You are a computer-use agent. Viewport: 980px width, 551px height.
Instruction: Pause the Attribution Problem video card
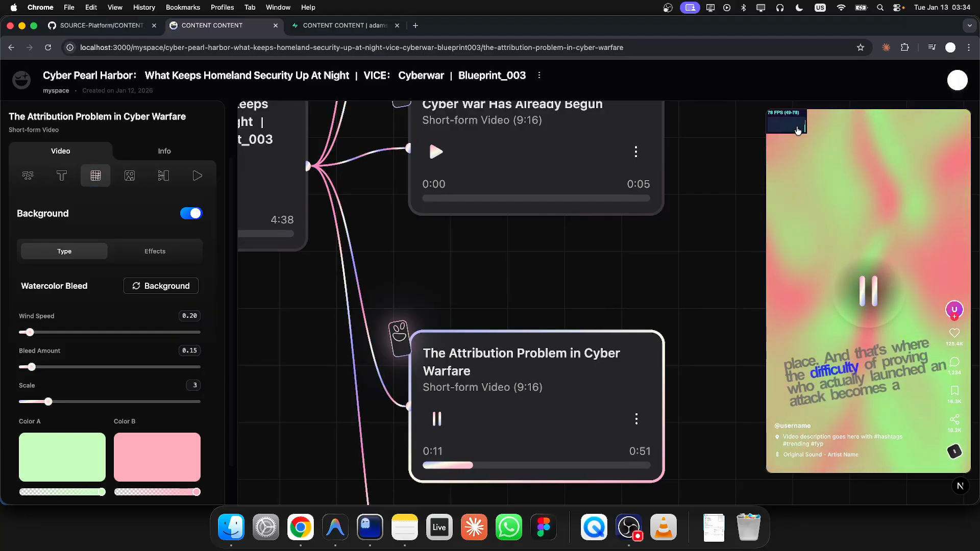pos(437,419)
